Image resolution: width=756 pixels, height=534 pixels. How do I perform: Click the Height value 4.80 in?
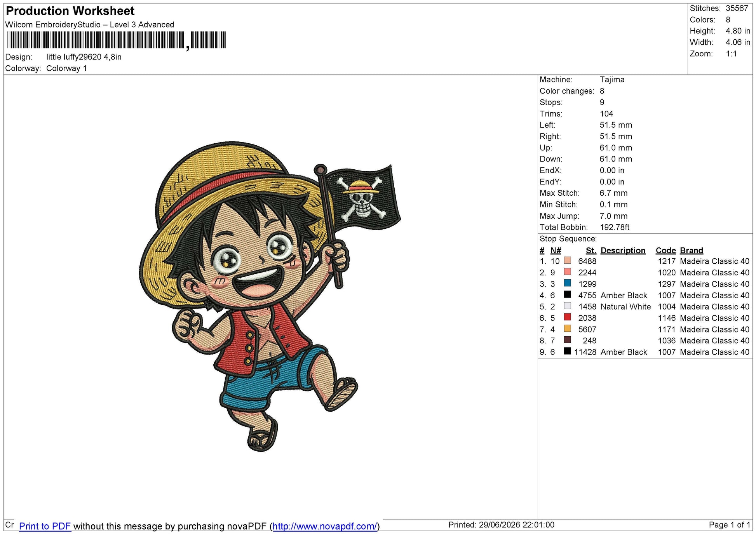(738, 31)
